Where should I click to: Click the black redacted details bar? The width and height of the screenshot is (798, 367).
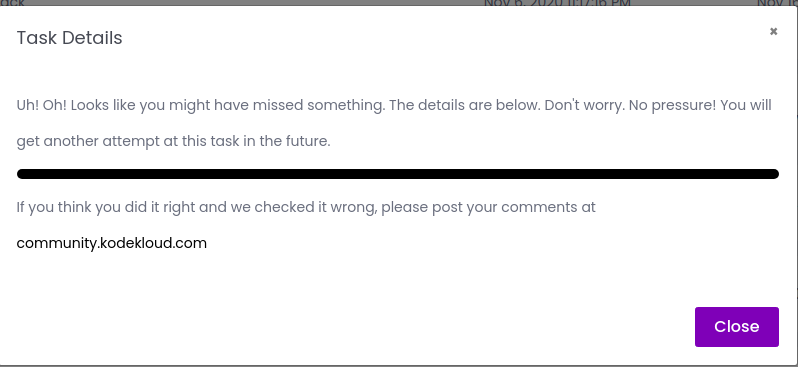click(x=397, y=174)
